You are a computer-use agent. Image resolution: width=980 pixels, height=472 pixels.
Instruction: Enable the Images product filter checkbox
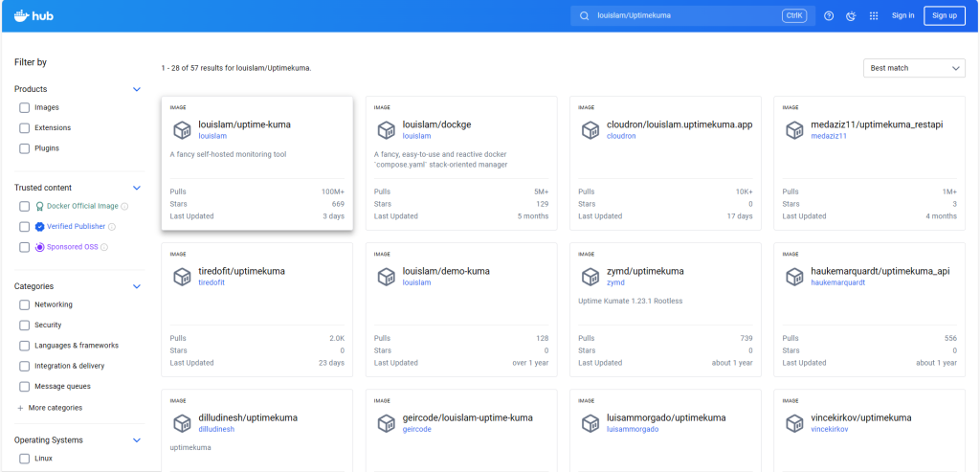[24, 107]
